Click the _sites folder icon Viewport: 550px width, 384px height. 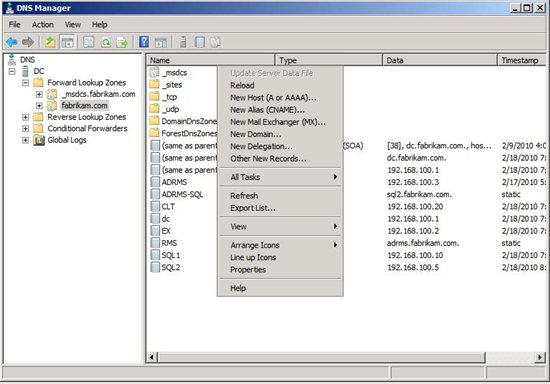pos(154,85)
